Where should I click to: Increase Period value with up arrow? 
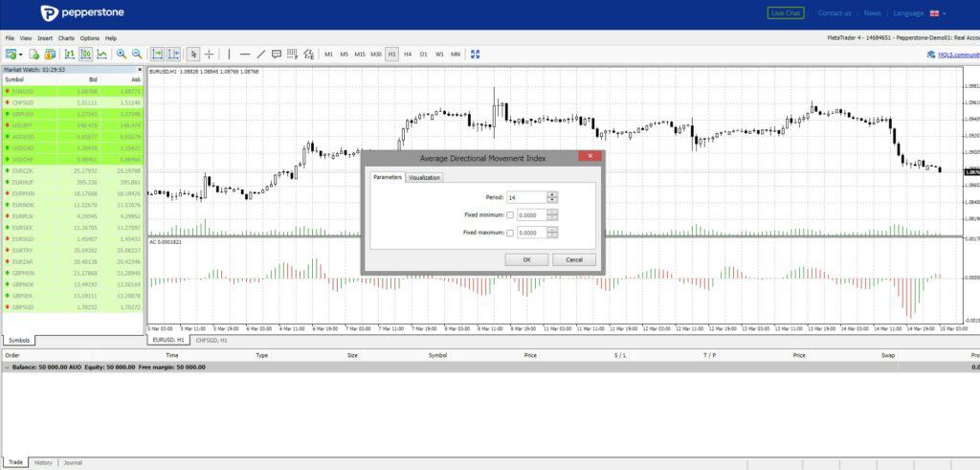click(552, 194)
